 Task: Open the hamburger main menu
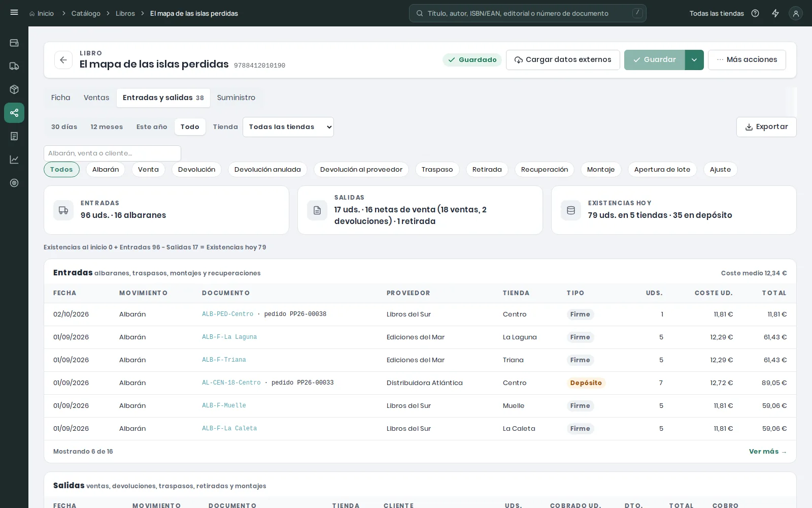click(x=14, y=13)
